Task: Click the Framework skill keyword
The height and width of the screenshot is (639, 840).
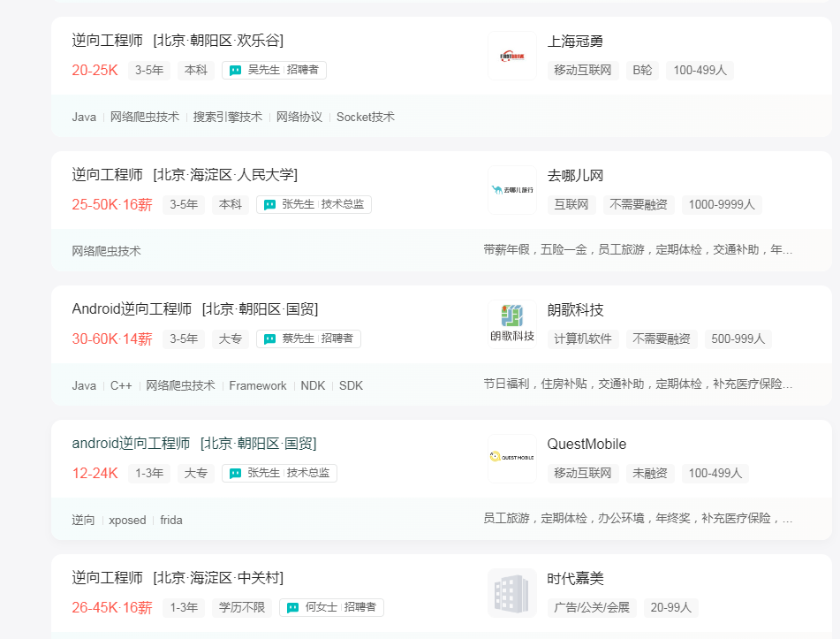Action: tap(258, 385)
